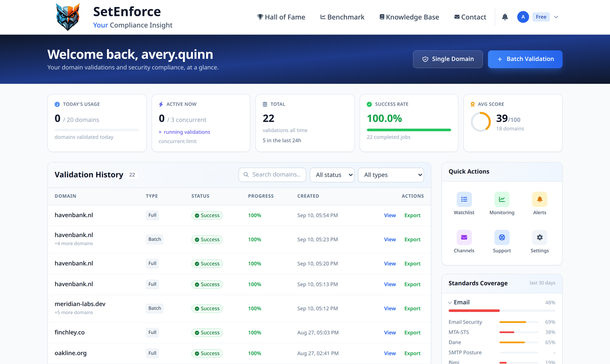View the finchley.co validation
This screenshot has width=610, height=364.
pyautogui.click(x=390, y=333)
